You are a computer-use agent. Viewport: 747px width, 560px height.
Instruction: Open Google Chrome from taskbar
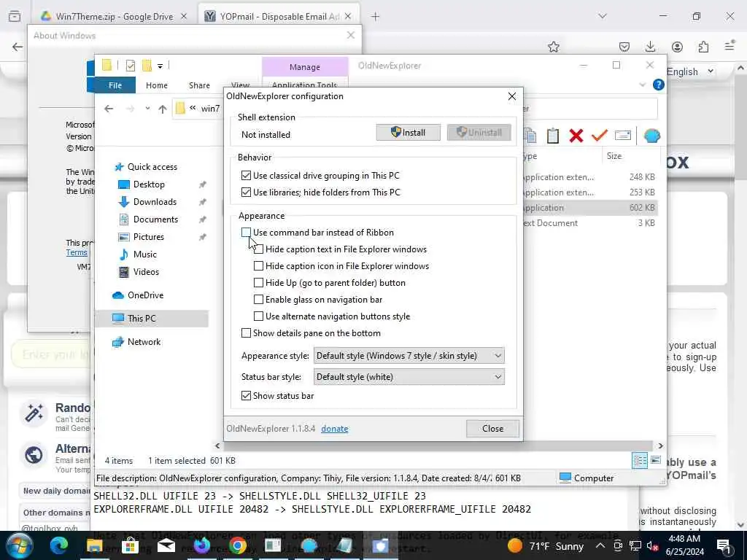[x=237, y=545]
